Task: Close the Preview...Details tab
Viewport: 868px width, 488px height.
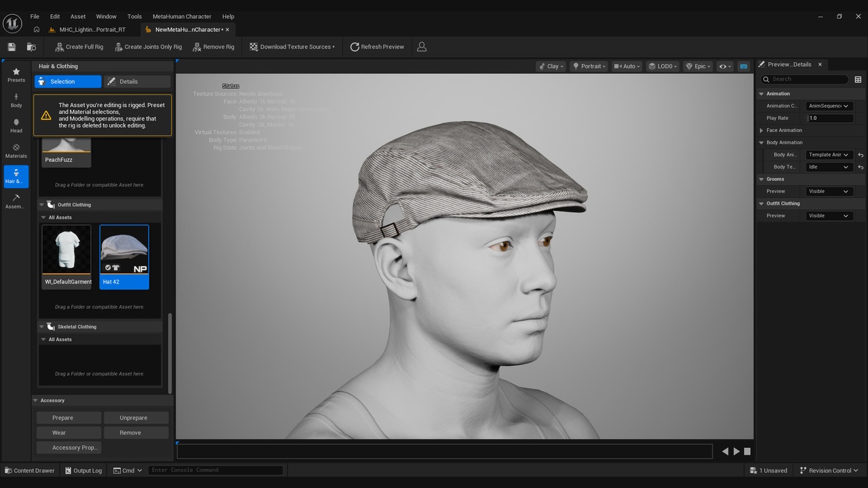Action: click(820, 64)
